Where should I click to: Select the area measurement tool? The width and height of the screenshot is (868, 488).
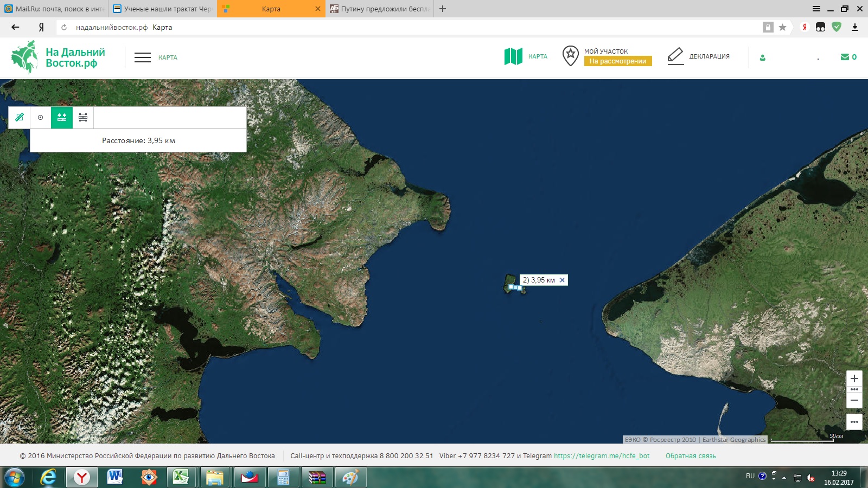[83, 117]
